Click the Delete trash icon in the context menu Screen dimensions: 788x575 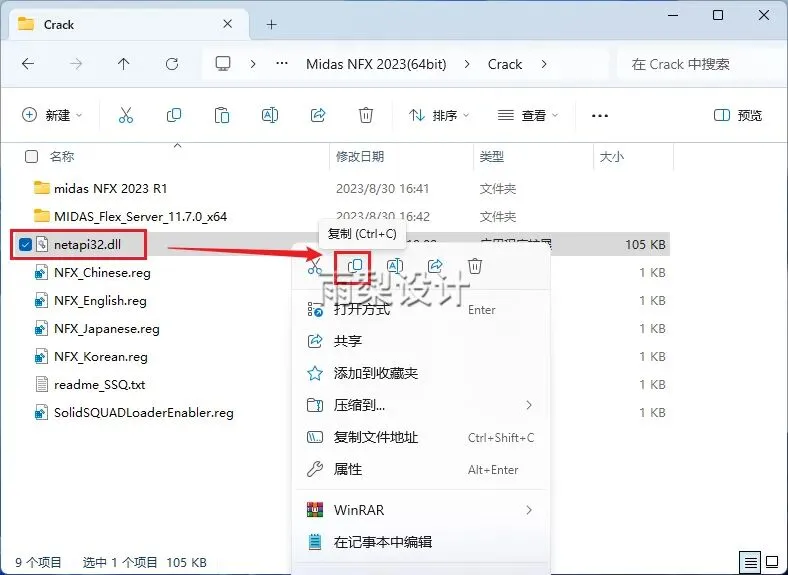(x=475, y=266)
